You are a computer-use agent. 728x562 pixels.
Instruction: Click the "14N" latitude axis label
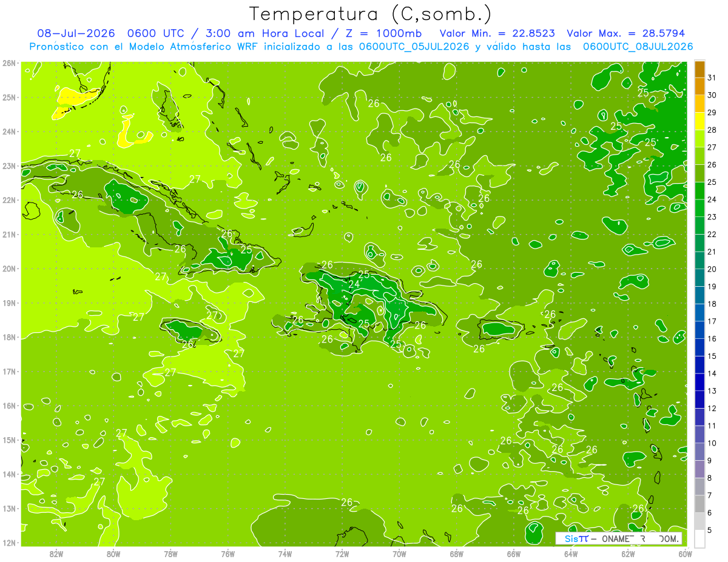point(8,474)
